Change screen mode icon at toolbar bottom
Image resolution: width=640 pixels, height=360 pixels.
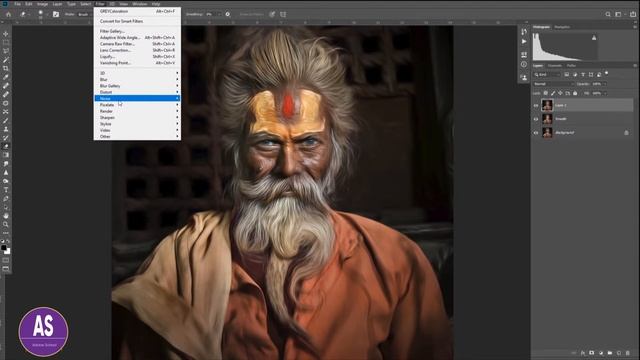6,269
